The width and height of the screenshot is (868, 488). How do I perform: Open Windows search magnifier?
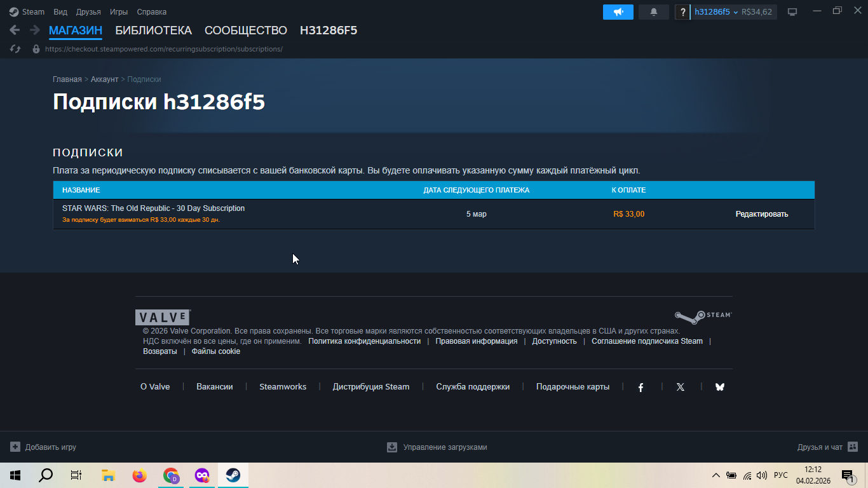46,475
